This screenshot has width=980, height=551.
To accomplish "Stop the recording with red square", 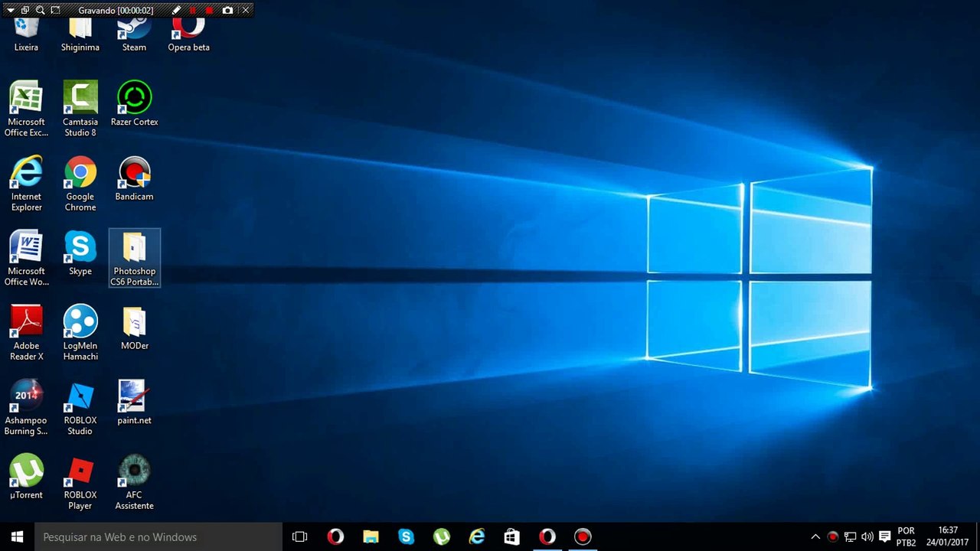I will pos(210,11).
